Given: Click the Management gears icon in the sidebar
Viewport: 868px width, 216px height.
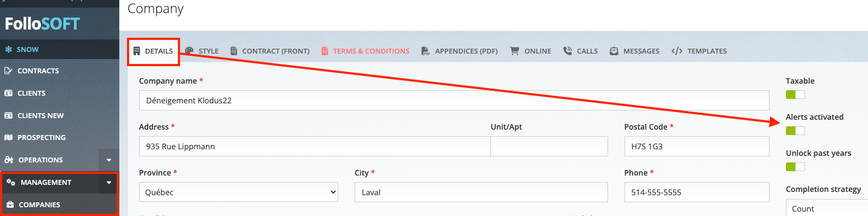Looking at the screenshot, I should [10, 182].
